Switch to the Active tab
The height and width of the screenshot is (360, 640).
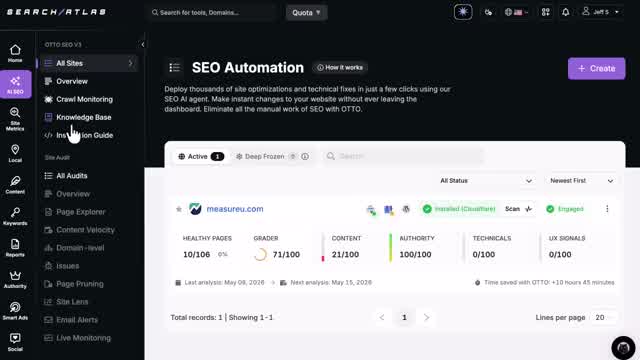(x=201, y=156)
